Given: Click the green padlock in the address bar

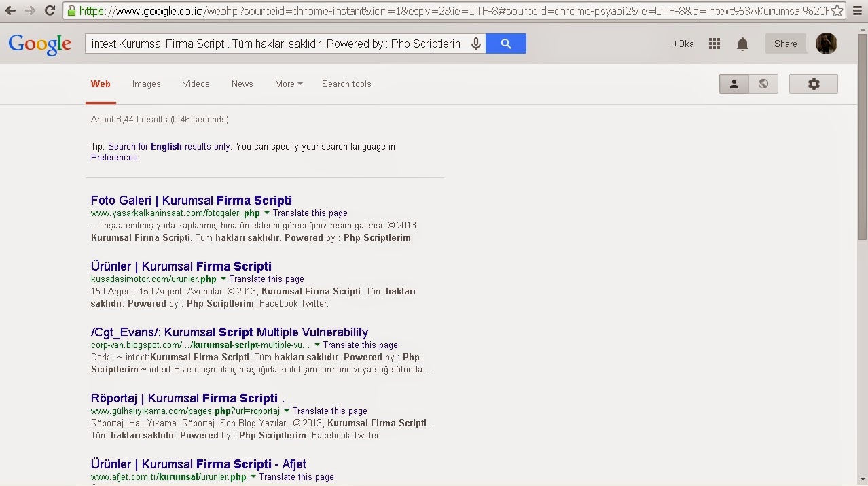Looking at the screenshot, I should [71, 11].
